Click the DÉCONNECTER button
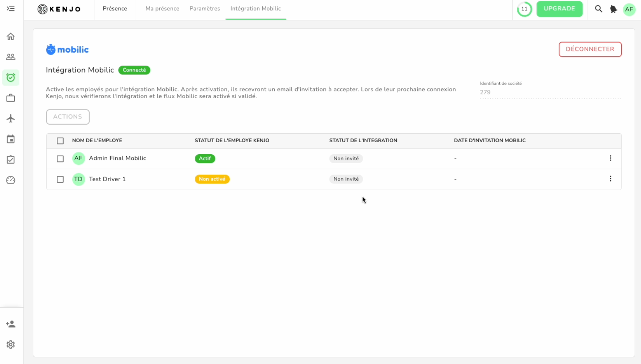The height and width of the screenshot is (364, 641). coord(590,49)
